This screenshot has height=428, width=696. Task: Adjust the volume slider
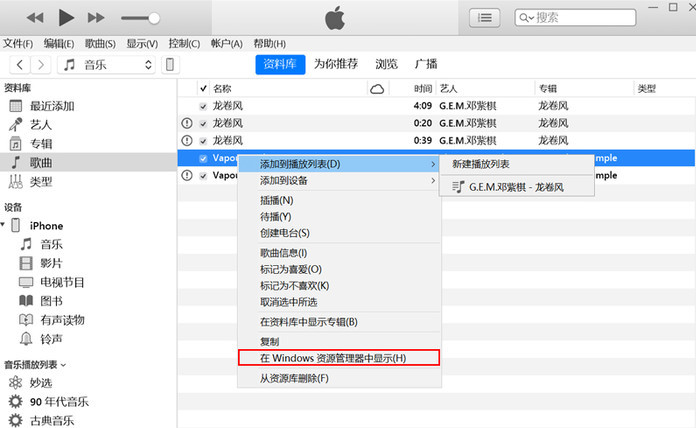(153, 18)
